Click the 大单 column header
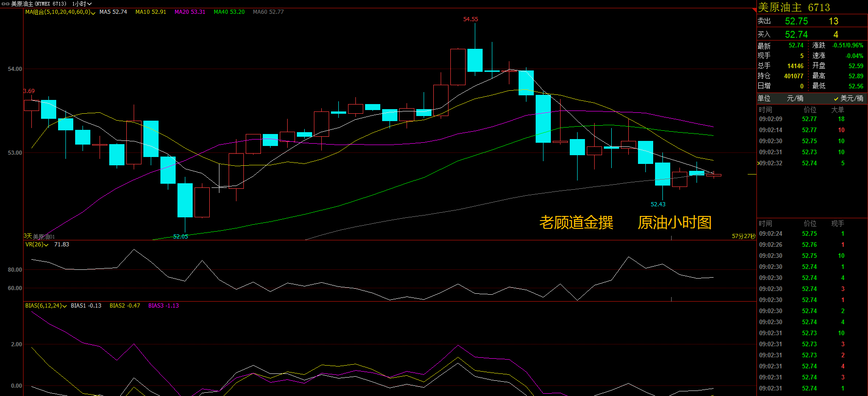This screenshot has width=868, height=396. point(837,110)
